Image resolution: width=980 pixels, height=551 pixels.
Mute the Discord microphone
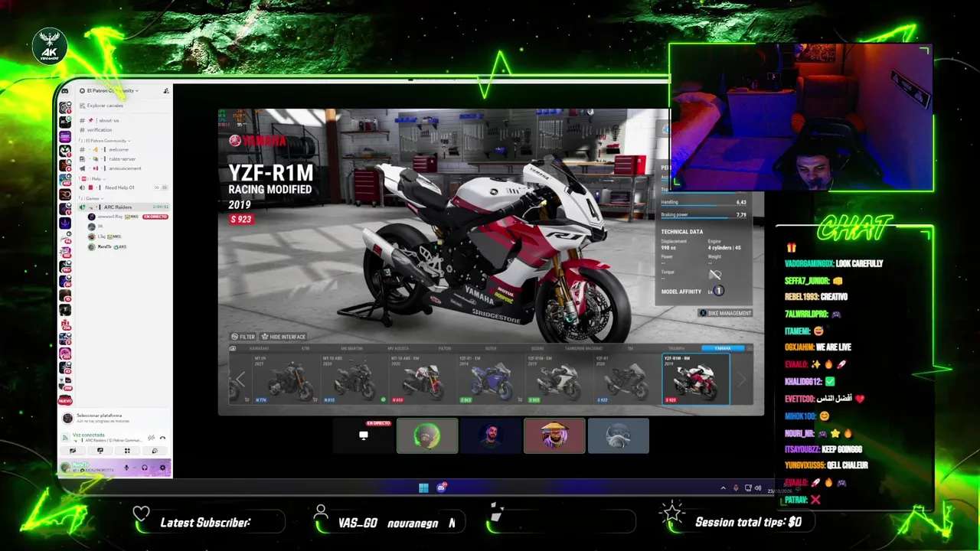click(x=126, y=468)
